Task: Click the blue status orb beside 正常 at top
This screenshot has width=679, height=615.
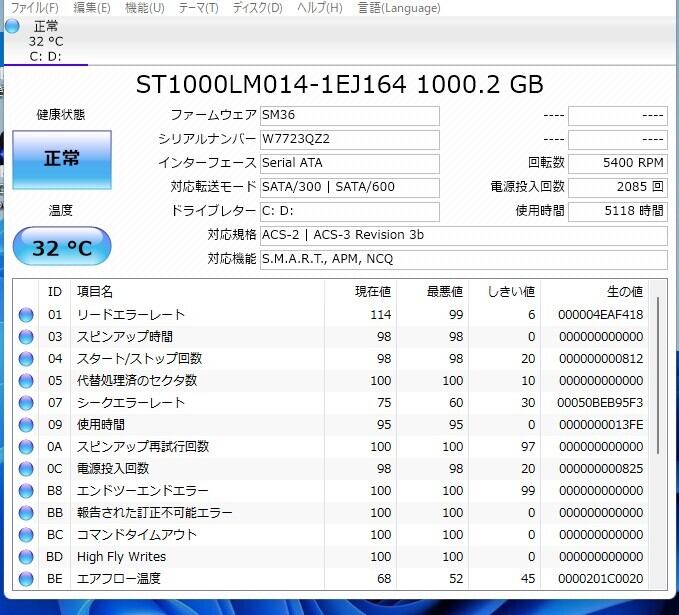Action: click(12, 26)
